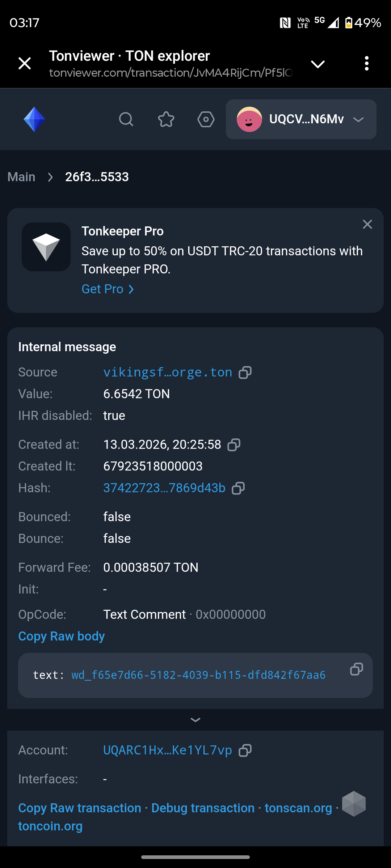Image resolution: width=391 pixels, height=868 pixels.
Task: Tap the blue Tonviewer diamond logo
Action: [34, 119]
